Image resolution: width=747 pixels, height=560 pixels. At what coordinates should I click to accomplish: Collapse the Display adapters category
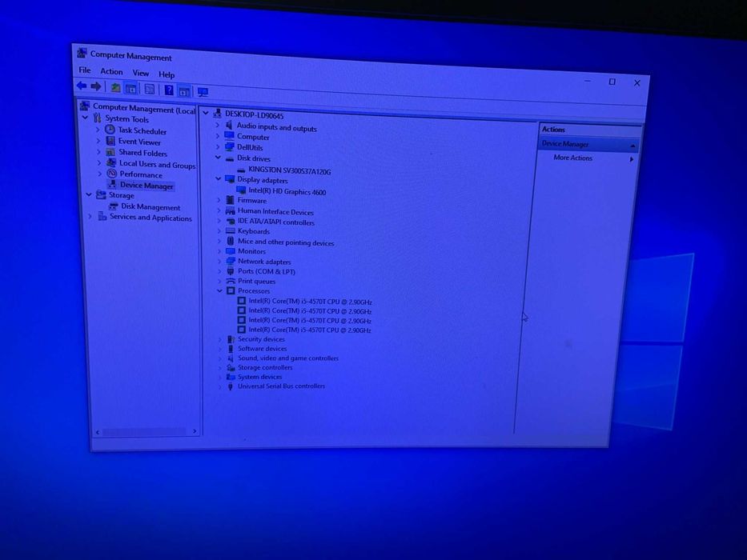[219, 179]
